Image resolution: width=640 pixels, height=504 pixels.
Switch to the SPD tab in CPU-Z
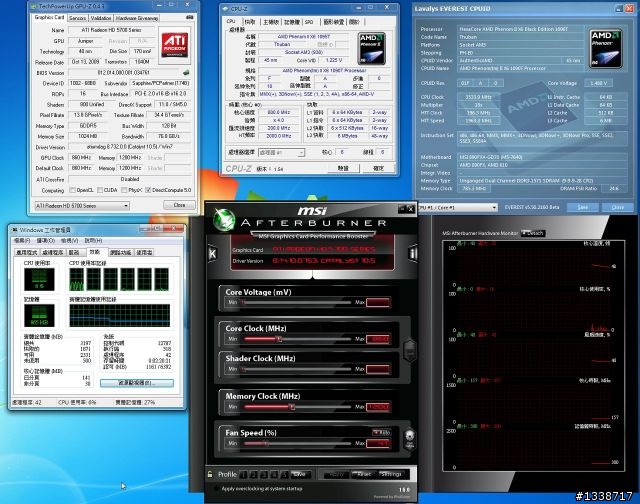(309, 22)
